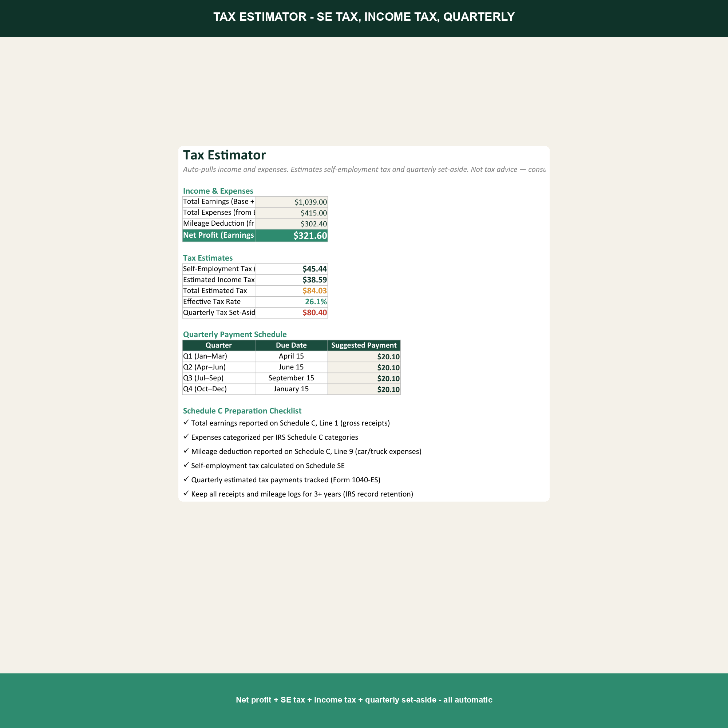The height and width of the screenshot is (728, 728).
Task: Select the Total Earnings label cell
Action: point(218,202)
